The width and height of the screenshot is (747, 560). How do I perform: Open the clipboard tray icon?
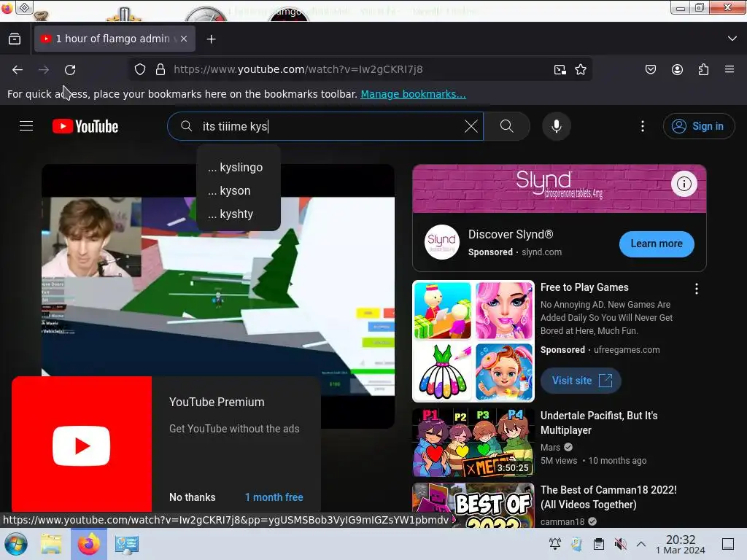(598, 544)
